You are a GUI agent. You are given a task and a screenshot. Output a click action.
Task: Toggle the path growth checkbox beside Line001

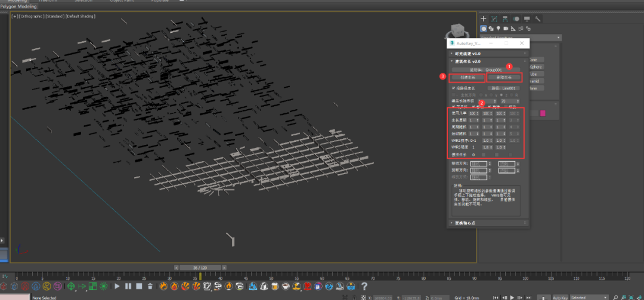(x=453, y=88)
